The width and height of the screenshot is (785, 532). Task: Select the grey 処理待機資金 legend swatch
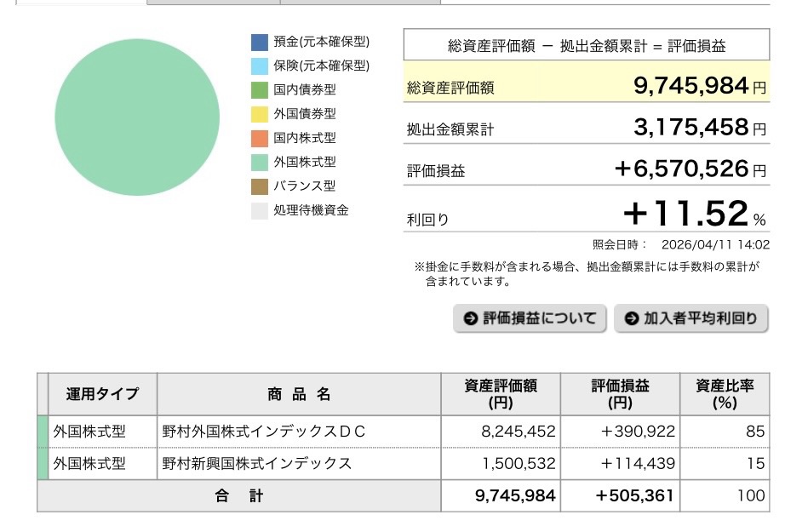(x=260, y=210)
